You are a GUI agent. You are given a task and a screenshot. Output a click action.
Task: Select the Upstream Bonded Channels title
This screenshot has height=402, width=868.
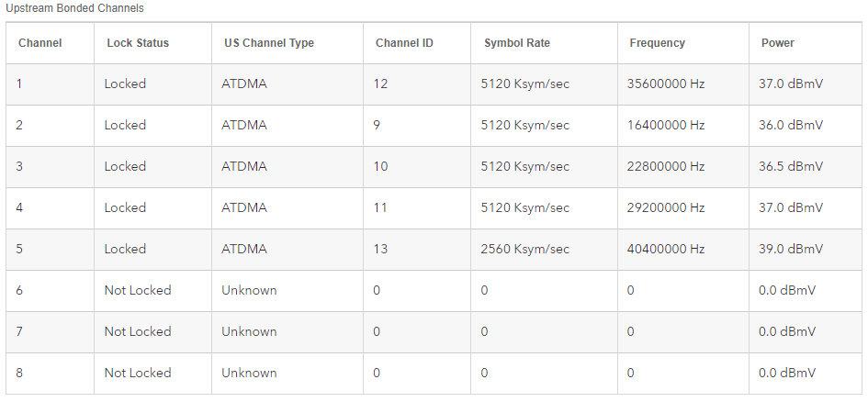(x=75, y=8)
